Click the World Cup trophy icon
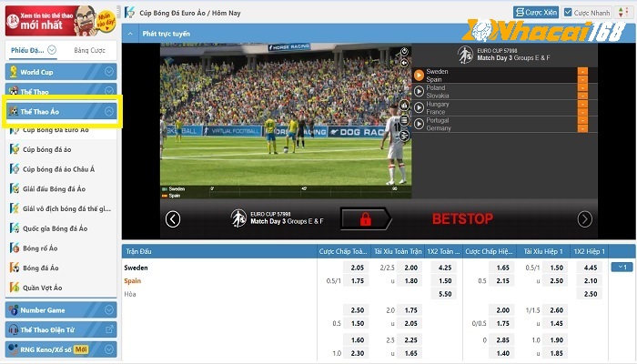This screenshot has width=637, height=364. [14, 72]
